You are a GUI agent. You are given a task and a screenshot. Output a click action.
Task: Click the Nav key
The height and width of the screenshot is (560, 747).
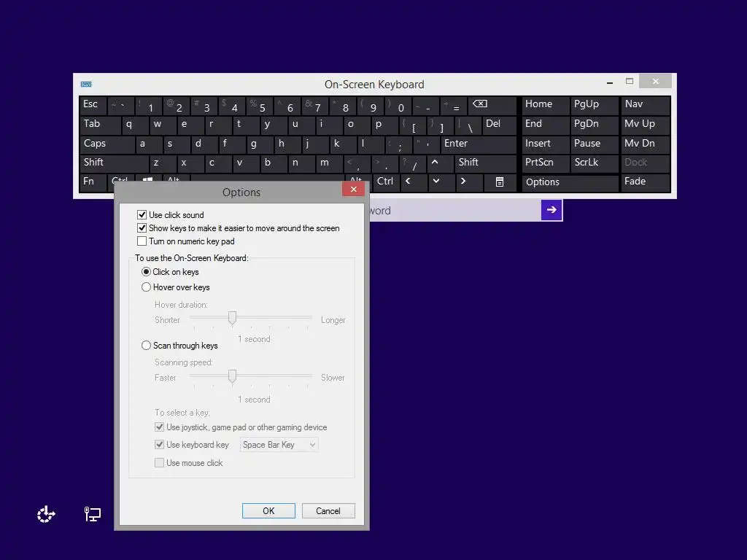(645, 105)
